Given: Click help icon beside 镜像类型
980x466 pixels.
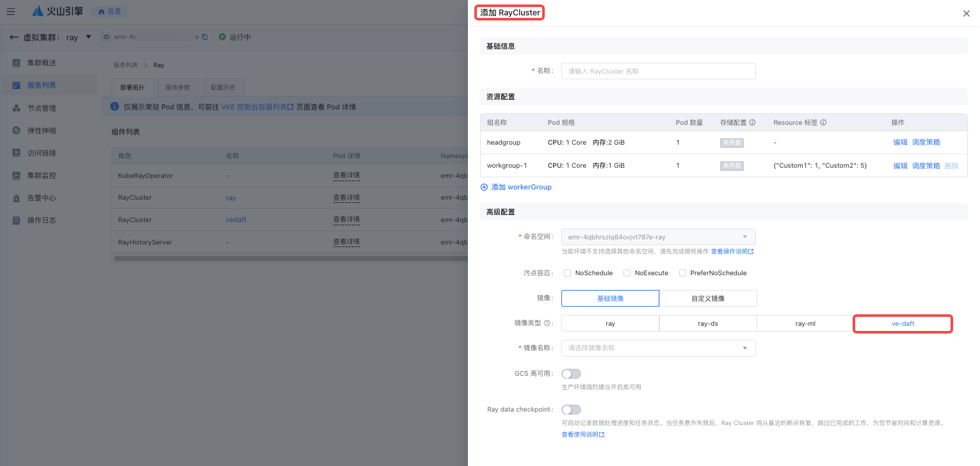Looking at the screenshot, I should [x=547, y=323].
